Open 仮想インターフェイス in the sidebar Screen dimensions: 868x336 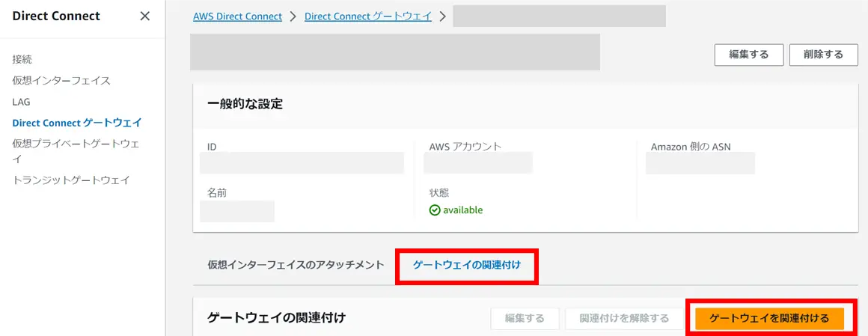point(61,81)
